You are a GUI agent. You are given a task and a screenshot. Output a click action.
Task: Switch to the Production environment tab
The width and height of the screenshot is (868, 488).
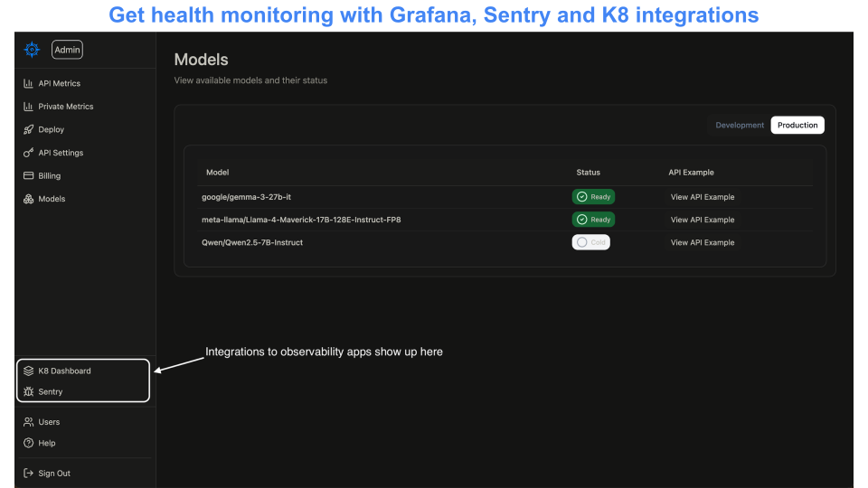797,125
